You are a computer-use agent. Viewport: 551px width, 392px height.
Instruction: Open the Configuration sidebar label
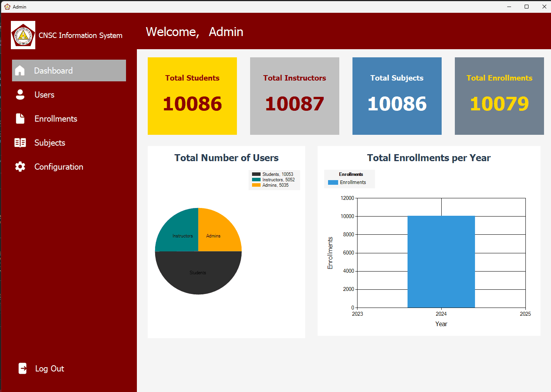tap(59, 167)
